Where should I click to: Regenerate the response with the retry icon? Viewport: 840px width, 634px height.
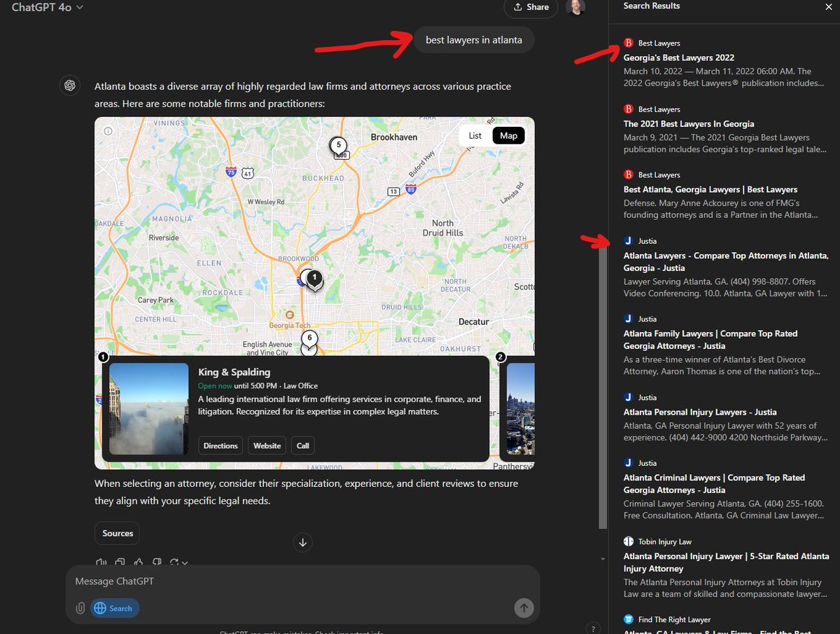(x=175, y=562)
